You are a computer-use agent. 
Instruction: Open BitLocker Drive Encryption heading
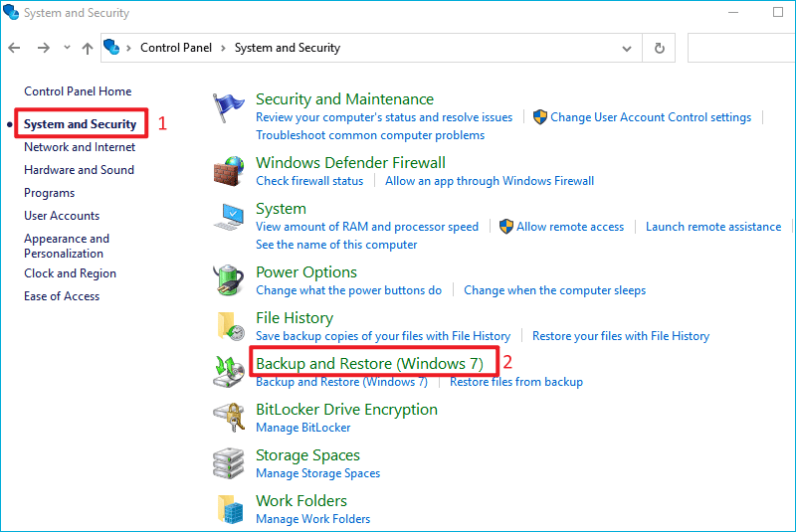(x=346, y=410)
